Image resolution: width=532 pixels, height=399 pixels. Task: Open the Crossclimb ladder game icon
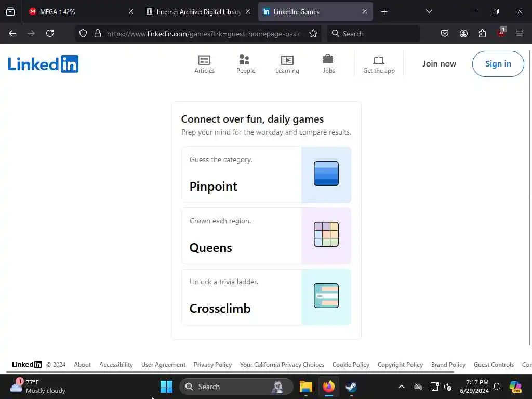coord(326,296)
